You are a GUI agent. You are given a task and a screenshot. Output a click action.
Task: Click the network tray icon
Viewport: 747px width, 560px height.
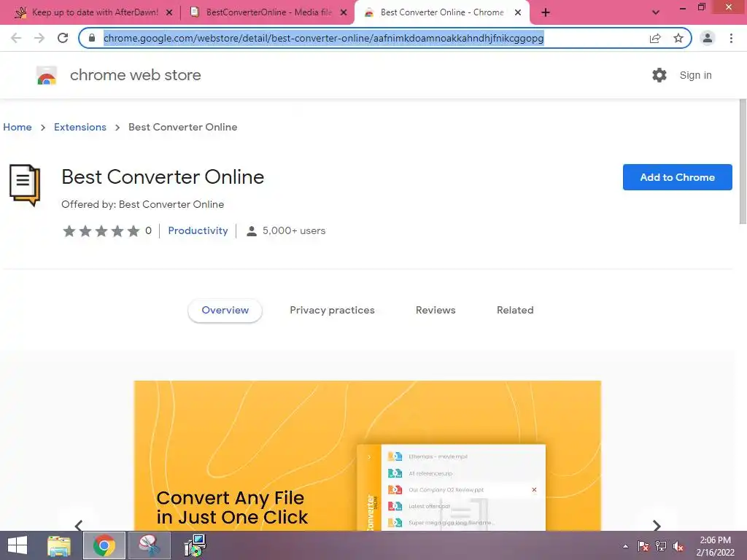661,546
